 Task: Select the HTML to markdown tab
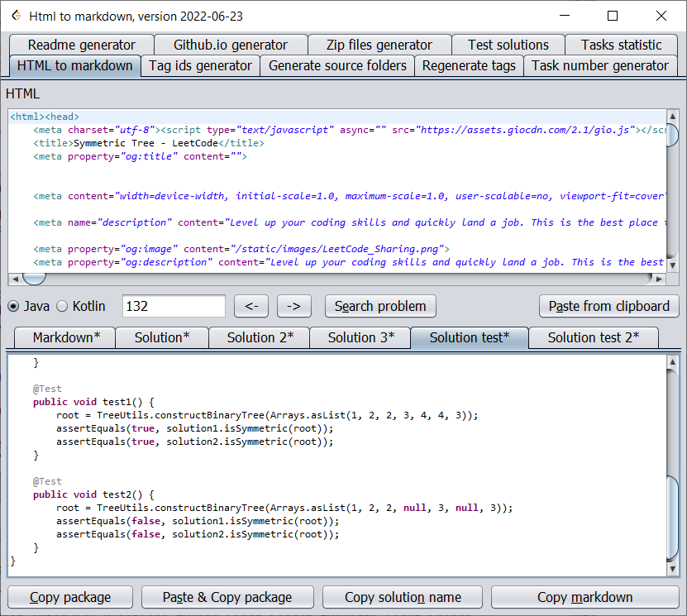point(75,65)
